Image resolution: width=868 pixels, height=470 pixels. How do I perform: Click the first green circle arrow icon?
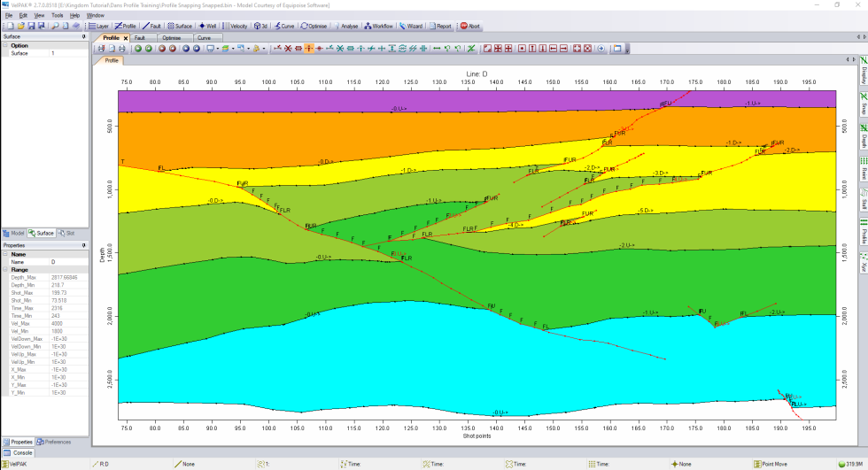click(138, 49)
